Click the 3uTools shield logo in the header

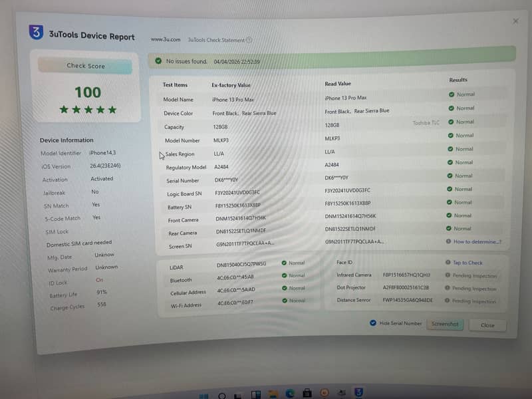click(x=36, y=32)
